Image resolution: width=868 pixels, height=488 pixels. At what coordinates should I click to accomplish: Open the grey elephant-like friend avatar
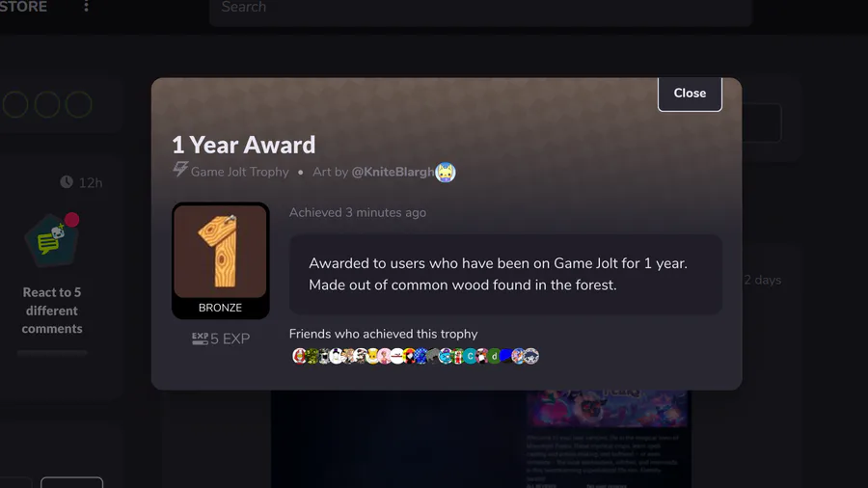[x=433, y=356]
